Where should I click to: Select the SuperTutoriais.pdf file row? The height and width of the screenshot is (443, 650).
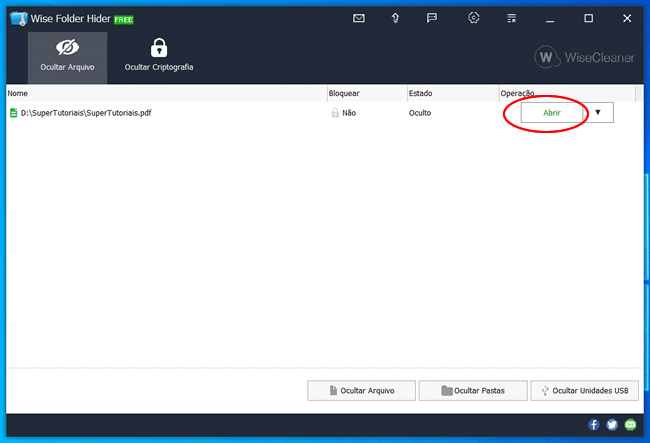coord(86,113)
